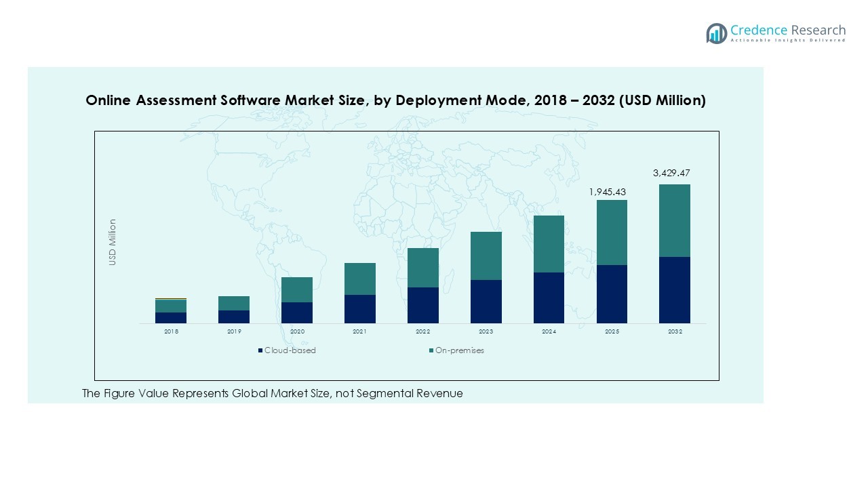
Task: Select the USD Million axis title
Action: [113, 242]
